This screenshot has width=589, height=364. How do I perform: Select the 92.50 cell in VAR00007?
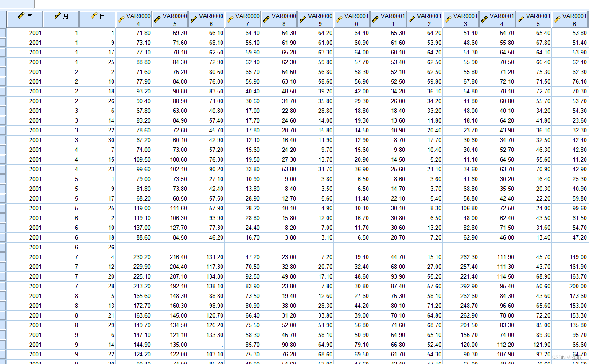[243, 276]
